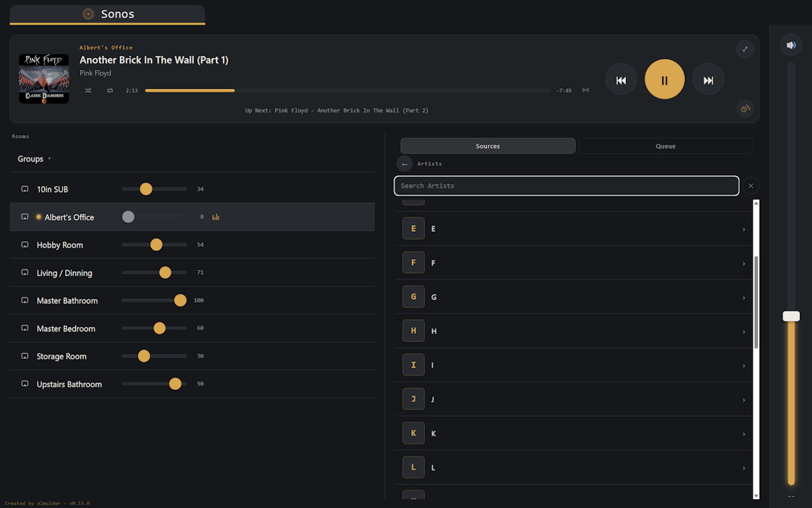Viewport: 812px width, 508px height.
Task: Adjust the Storage Room volume slider
Action: pos(154,356)
